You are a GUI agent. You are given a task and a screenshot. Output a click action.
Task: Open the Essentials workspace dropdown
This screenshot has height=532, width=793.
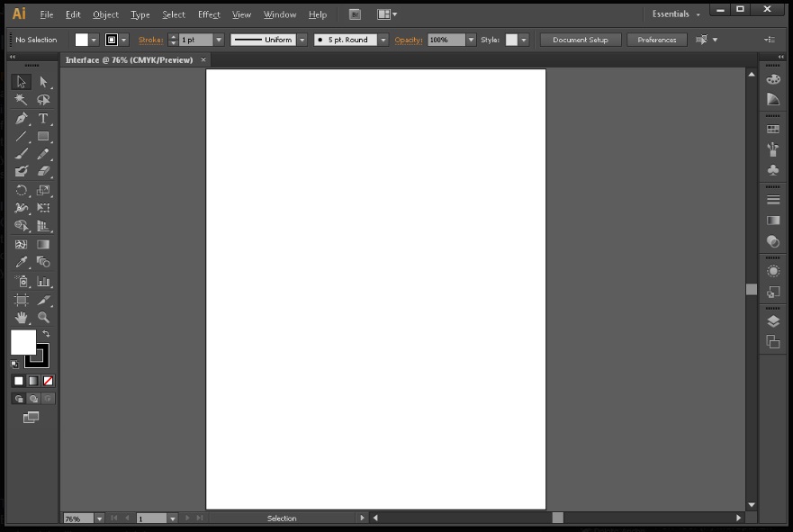674,14
